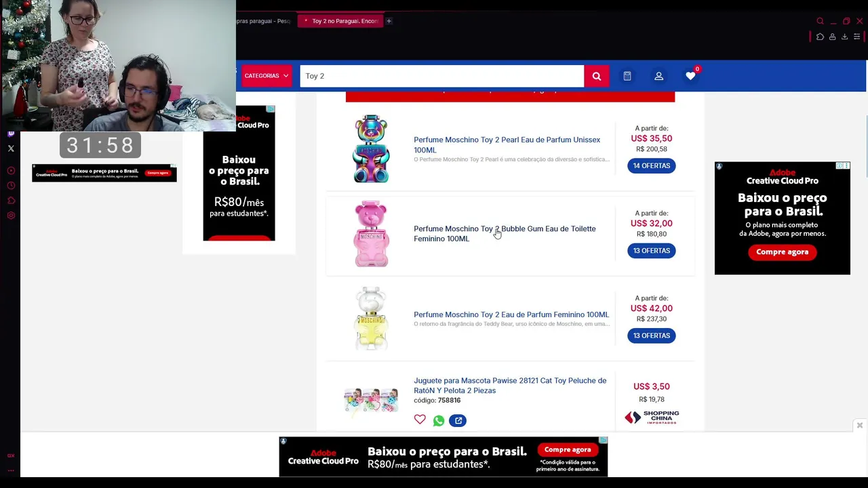
Task: Open Twitch in the Opera GX sidebar
Action: 11,134
